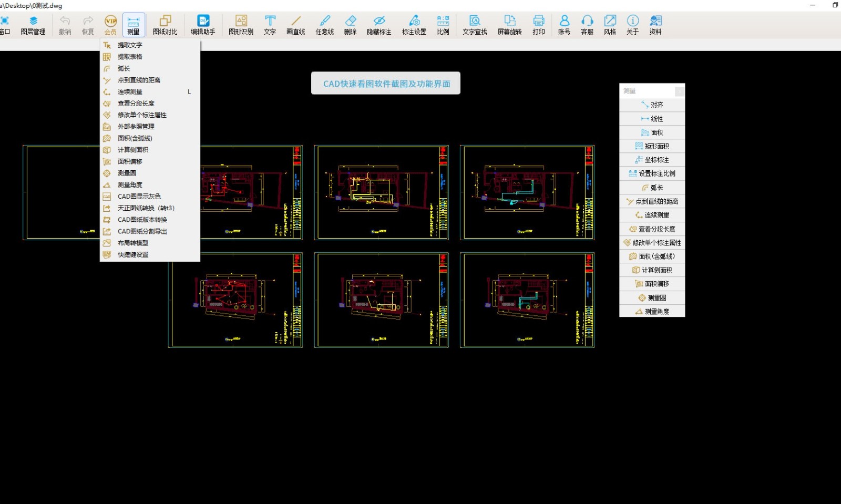The image size is (841, 504).
Task: Click the 屏幕旋转 screen rotate icon
Action: coord(509,25)
